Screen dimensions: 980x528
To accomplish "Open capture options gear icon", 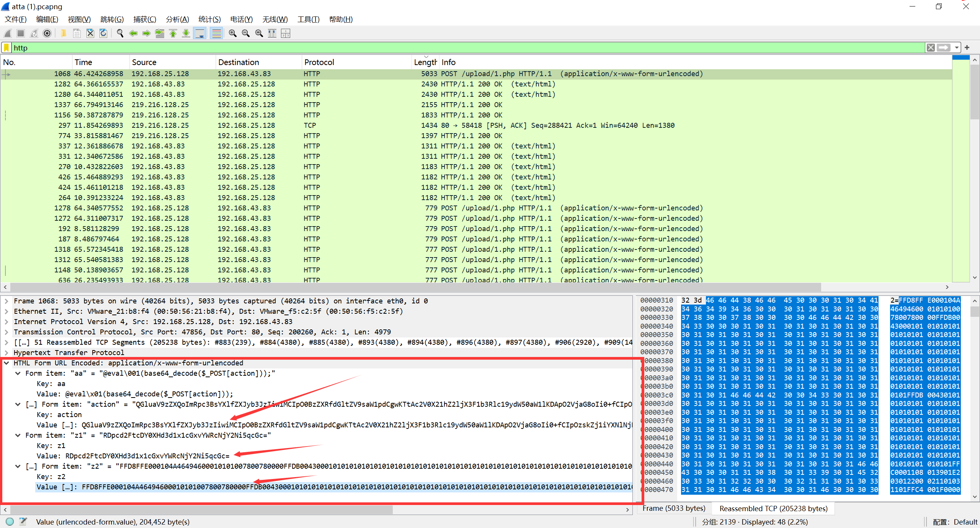I will (x=47, y=34).
